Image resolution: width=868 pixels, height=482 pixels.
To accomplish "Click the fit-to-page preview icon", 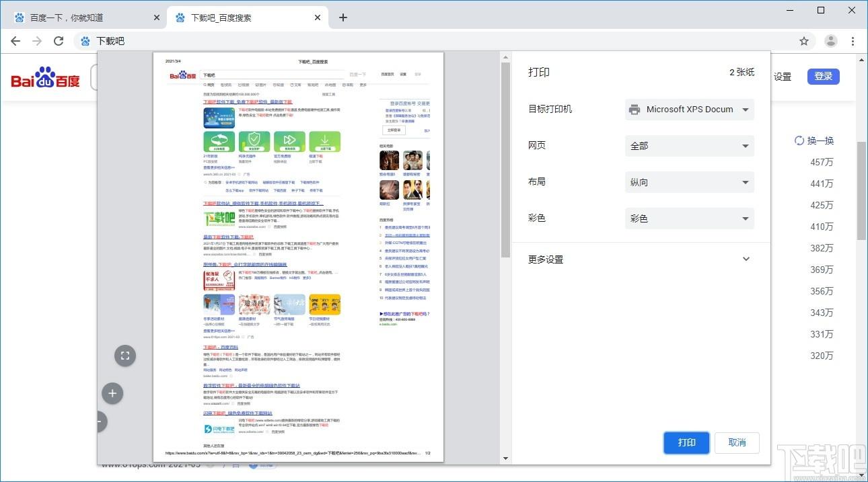I will (125, 356).
